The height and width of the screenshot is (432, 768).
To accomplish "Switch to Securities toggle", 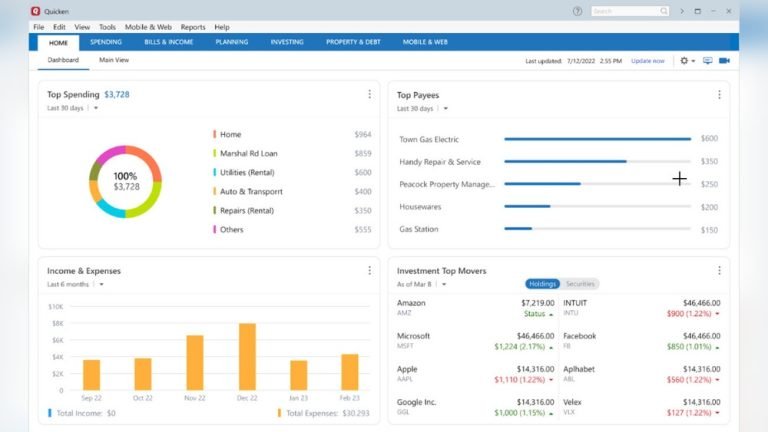I will (x=580, y=284).
